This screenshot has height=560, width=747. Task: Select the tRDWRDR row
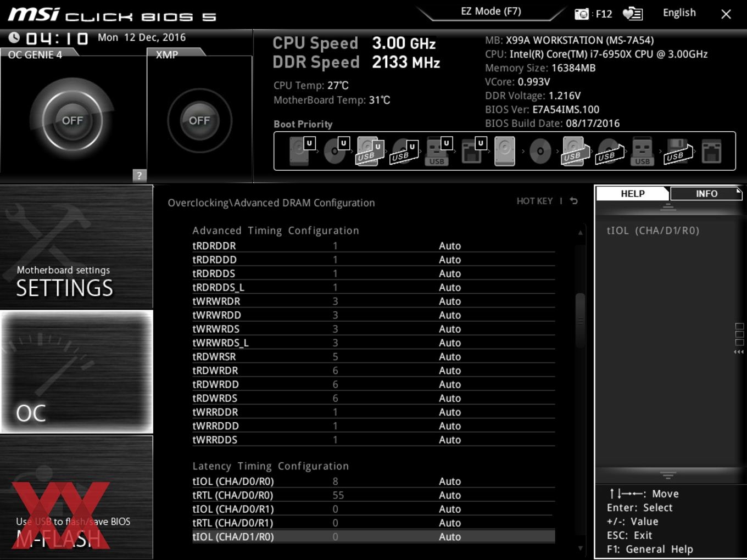[374, 371]
